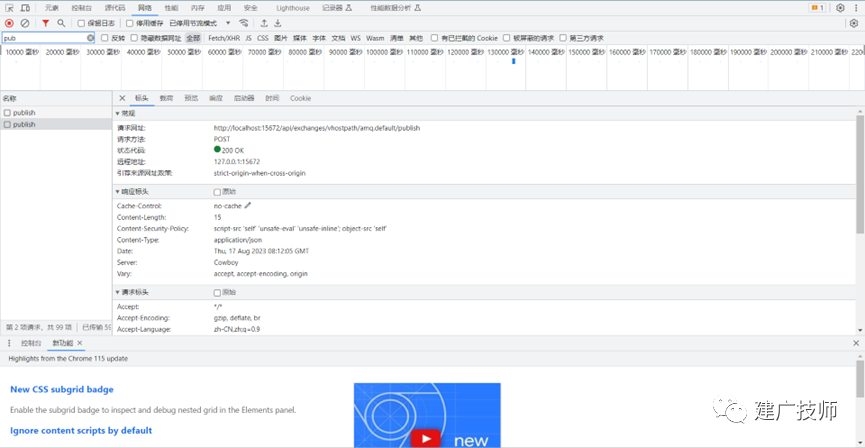Enable the 停用缓存 checkbox

click(x=130, y=23)
